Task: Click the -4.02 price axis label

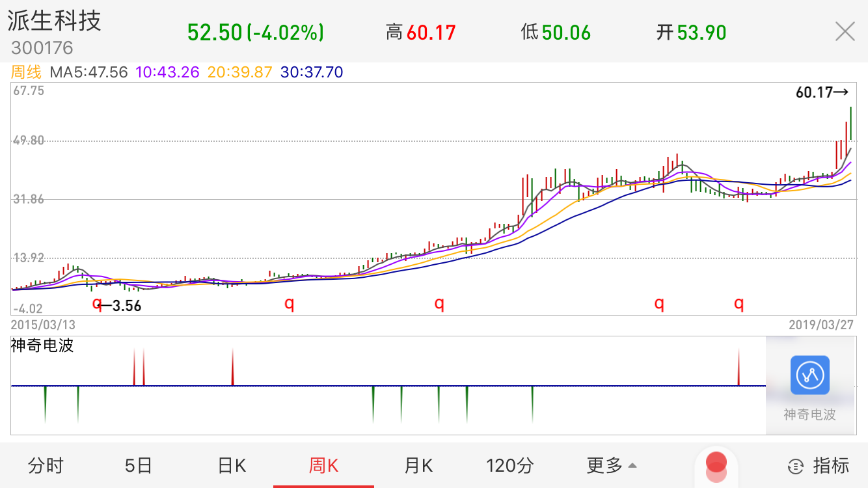Action: coord(27,308)
